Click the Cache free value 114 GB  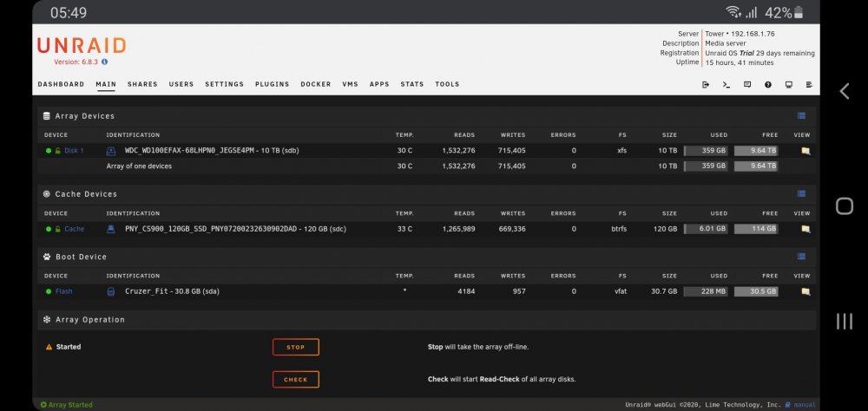756,229
